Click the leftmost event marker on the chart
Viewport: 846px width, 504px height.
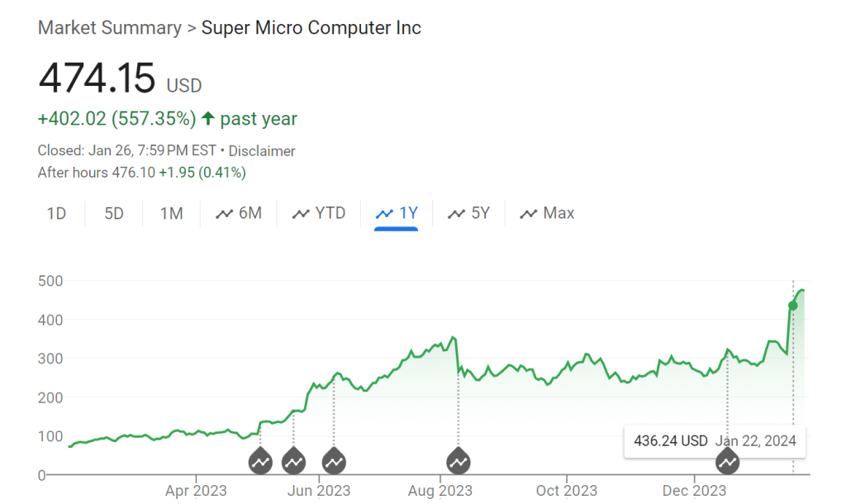point(260,462)
